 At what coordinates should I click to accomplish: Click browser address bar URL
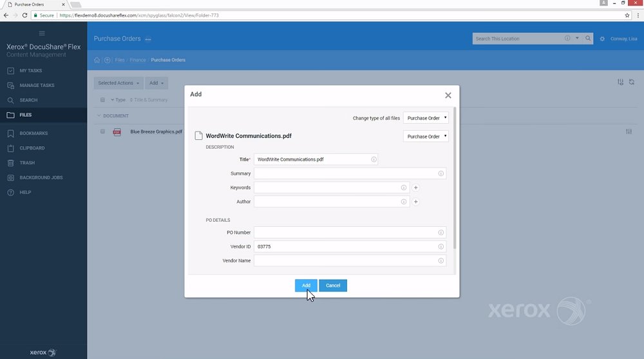[139, 15]
